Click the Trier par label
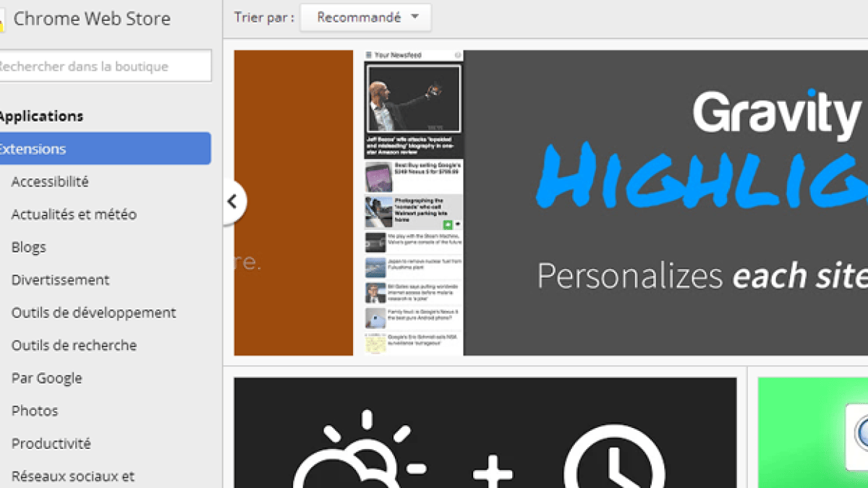This screenshot has height=488, width=868. 264,17
